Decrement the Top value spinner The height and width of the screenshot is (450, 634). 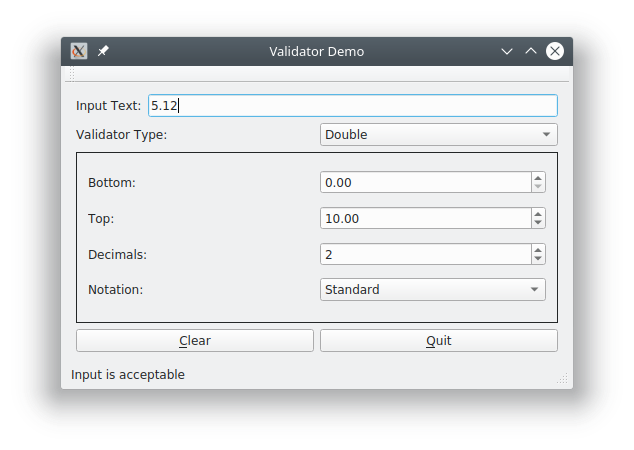click(538, 223)
